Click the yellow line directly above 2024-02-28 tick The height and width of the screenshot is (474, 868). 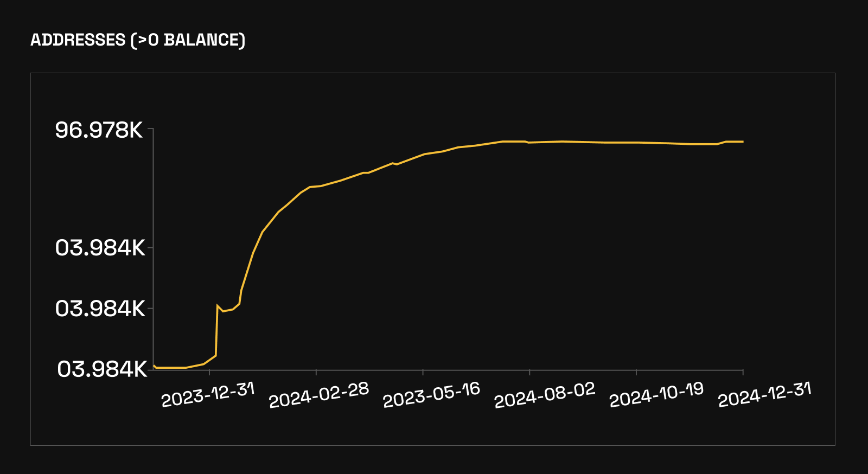pos(316,187)
